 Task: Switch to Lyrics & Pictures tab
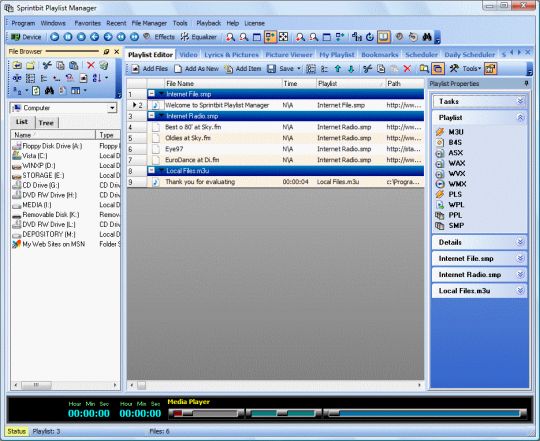coord(231,55)
